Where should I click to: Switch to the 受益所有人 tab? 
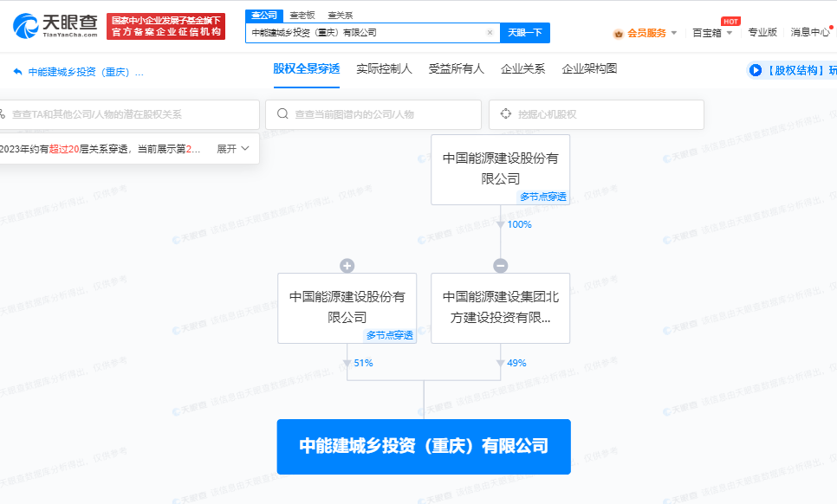pyautogui.click(x=457, y=68)
